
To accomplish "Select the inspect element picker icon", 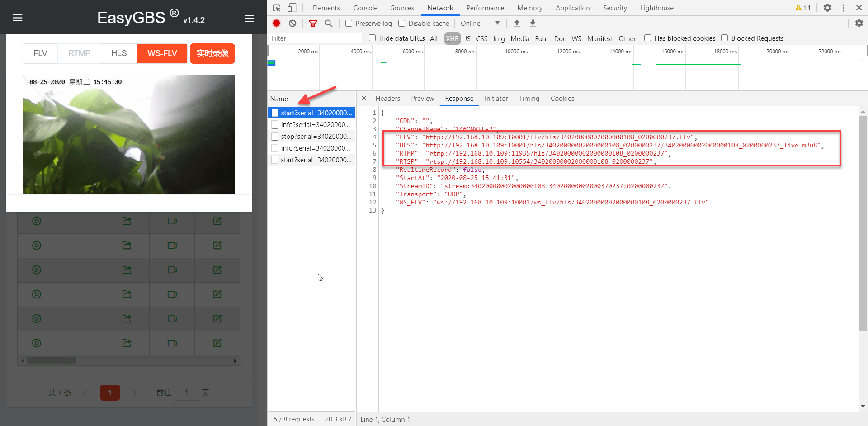I will coord(277,8).
